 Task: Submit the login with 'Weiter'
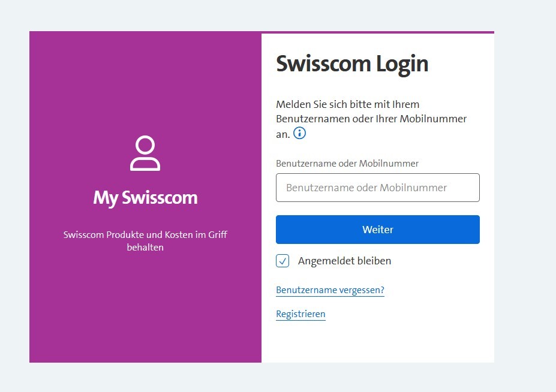click(377, 229)
